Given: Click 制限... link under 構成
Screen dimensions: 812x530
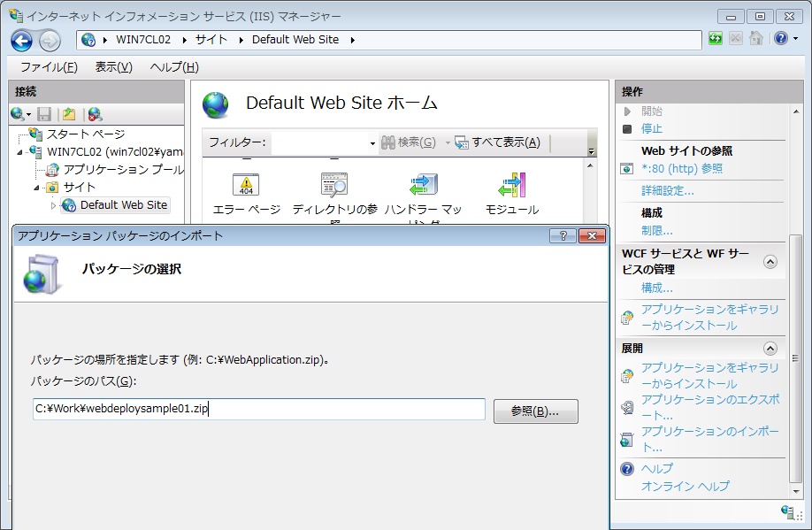Looking at the screenshot, I should 656,231.
